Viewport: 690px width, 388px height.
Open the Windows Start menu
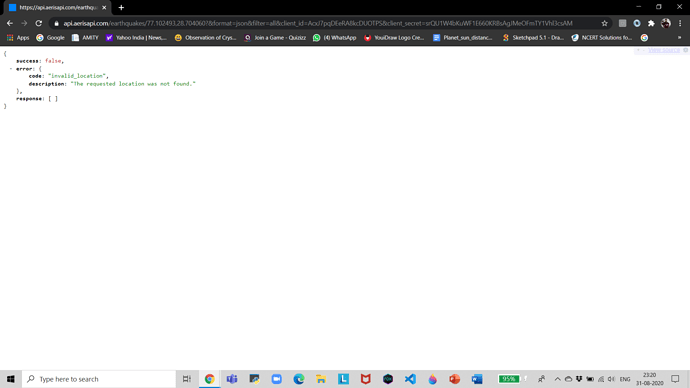point(11,379)
